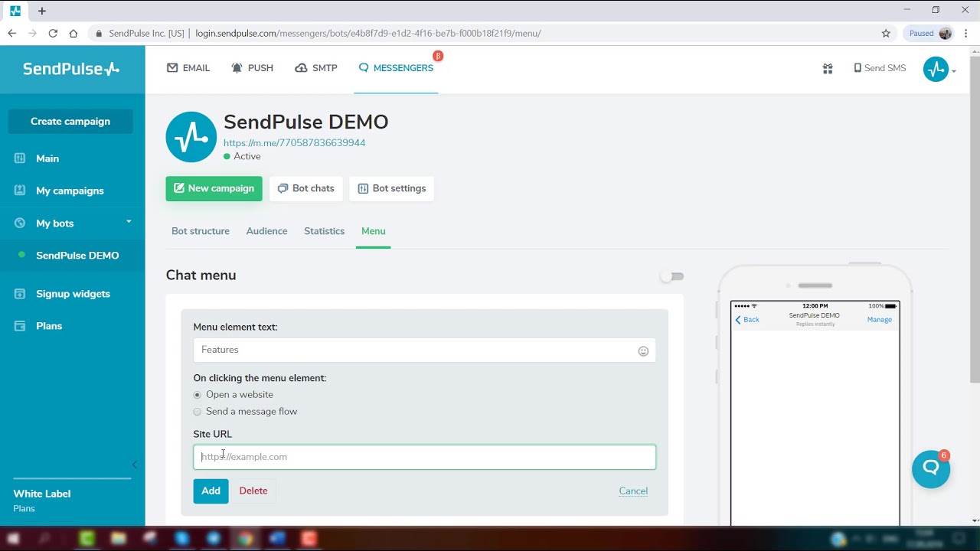The image size is (980, 551).
Task: Open the PUSH section
Action: click(x=252, y=68)
